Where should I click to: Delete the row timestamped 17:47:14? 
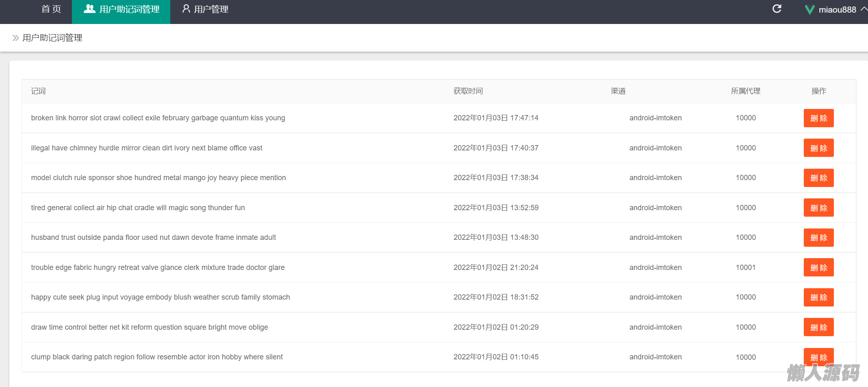[818, 118]
